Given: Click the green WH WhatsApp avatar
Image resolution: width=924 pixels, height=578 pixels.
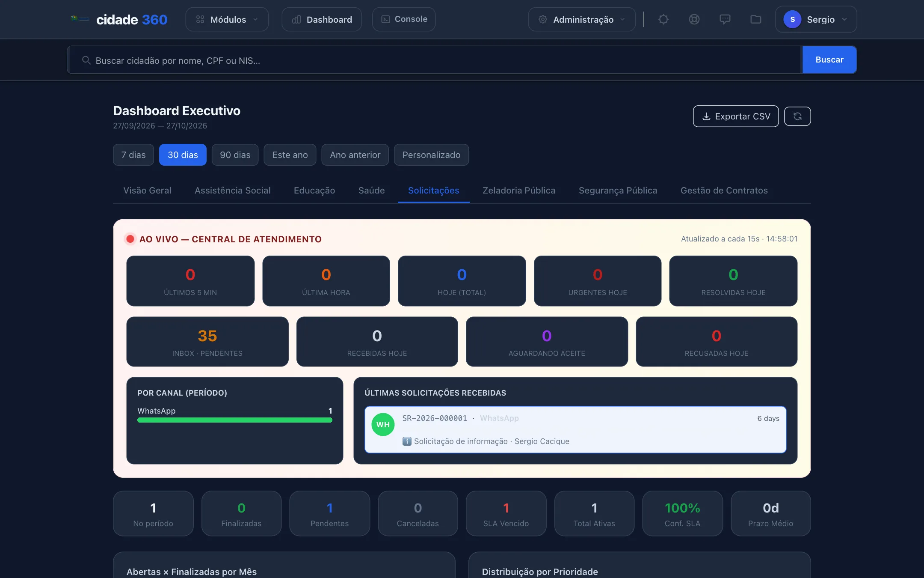Looking at the screenshot, I should 383,424.
